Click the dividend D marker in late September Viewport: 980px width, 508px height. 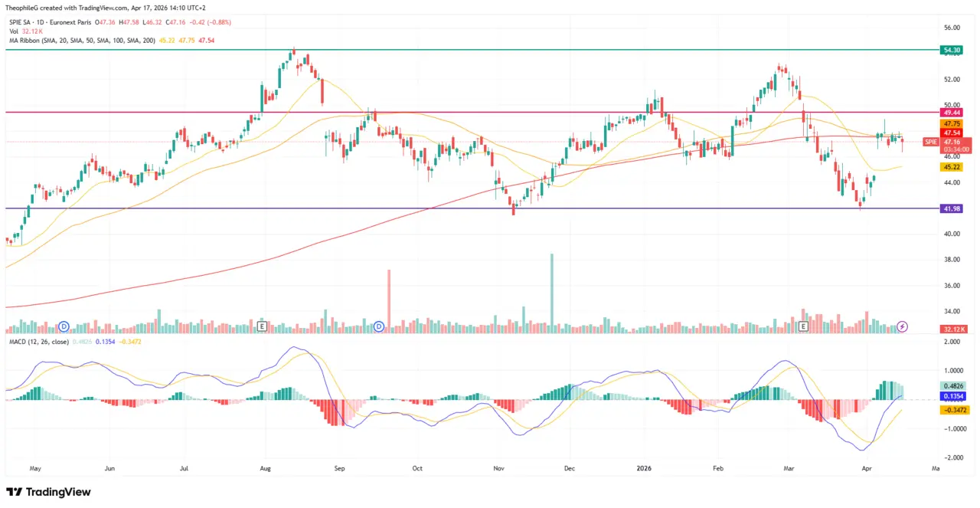point(380,326)
